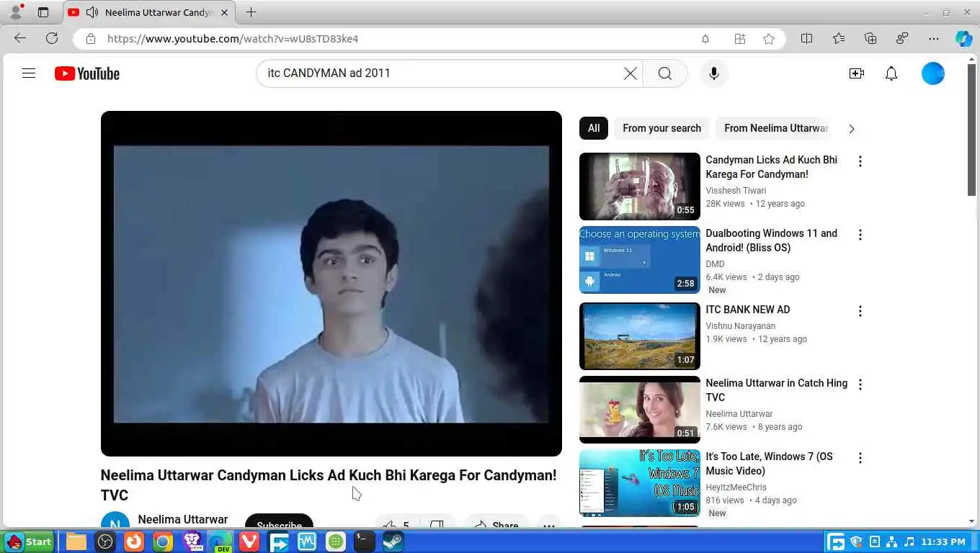
Task: Open the Catch Hing TVC thumbnail
Action: [x=640, y=410]
